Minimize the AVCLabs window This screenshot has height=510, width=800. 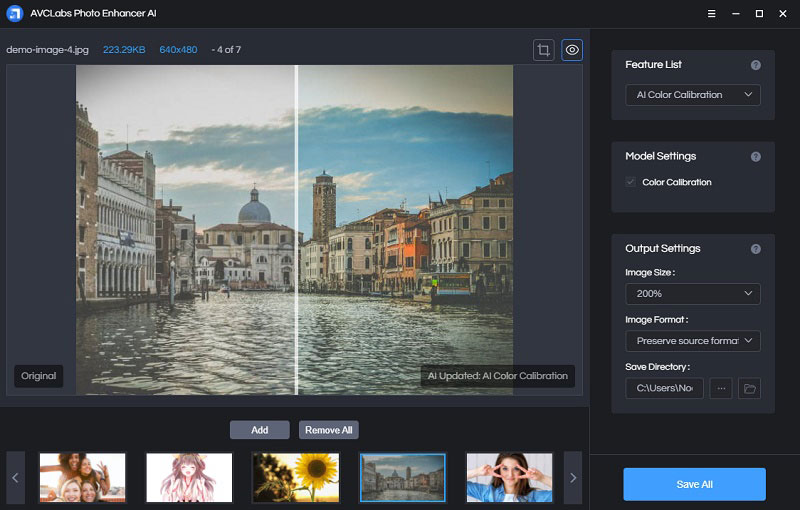(736, 14)
